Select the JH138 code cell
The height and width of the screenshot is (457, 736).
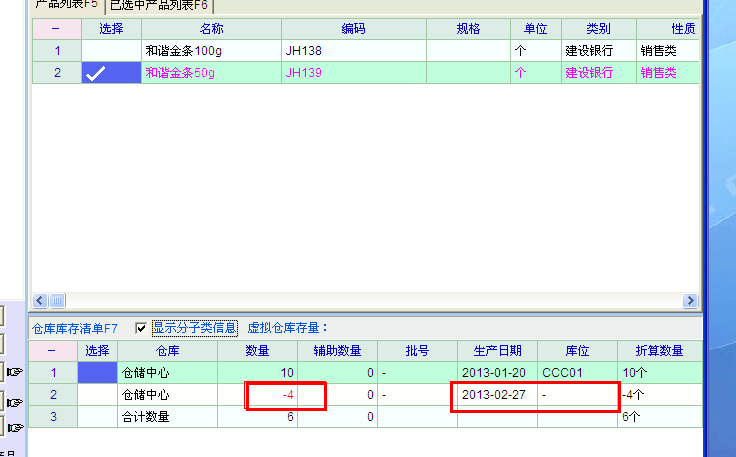(x=353, y=50)
